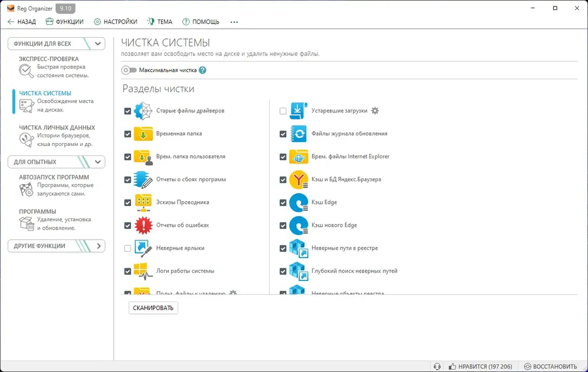Click the help question mark beside Максимальная чистка
The height and width of the screenshot is (372, 588).
(202, 70)
